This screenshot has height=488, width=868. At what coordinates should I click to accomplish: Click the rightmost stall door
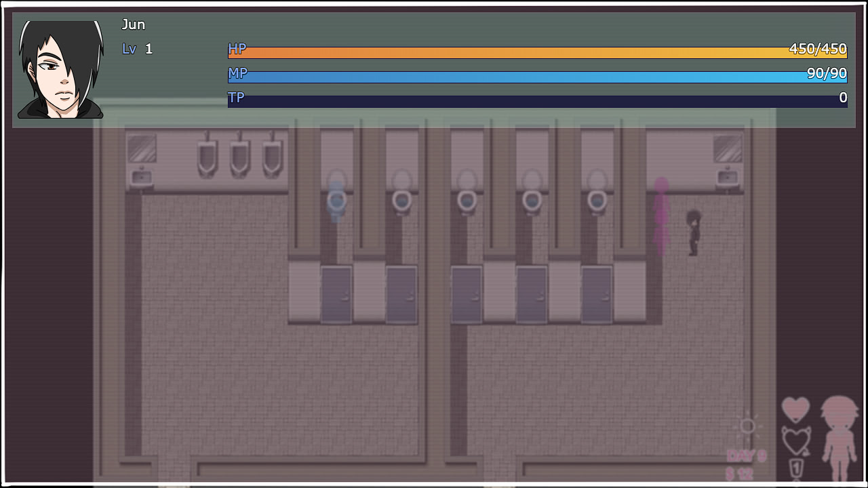(597, 294)
